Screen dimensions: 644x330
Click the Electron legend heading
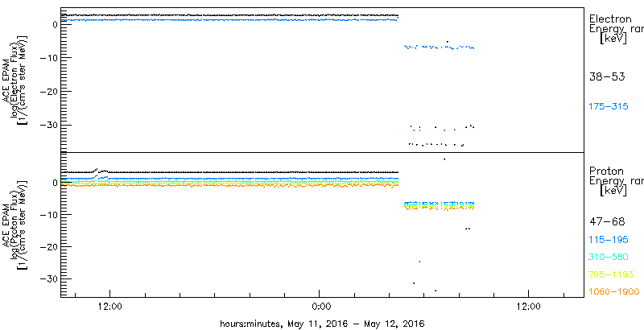click(610, 19)
